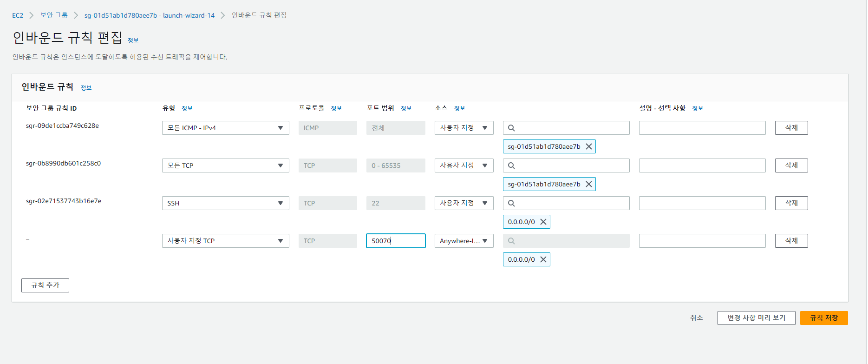Open the 사용자 지정 source dropdown in the 모든 TCP row
The width and height of the screenshot is (868, 364).
click(x=464, y=165)
